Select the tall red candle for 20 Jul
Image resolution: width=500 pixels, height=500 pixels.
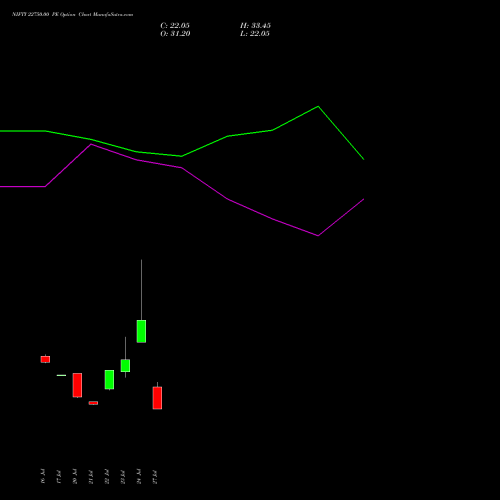(x=77, y=385)
